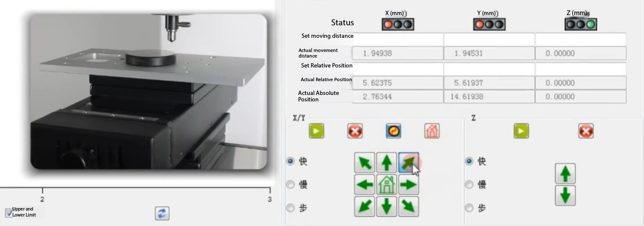644x226 pixels.
Task: Click Set Relative Position Z input field
Action: pos(580,69)
